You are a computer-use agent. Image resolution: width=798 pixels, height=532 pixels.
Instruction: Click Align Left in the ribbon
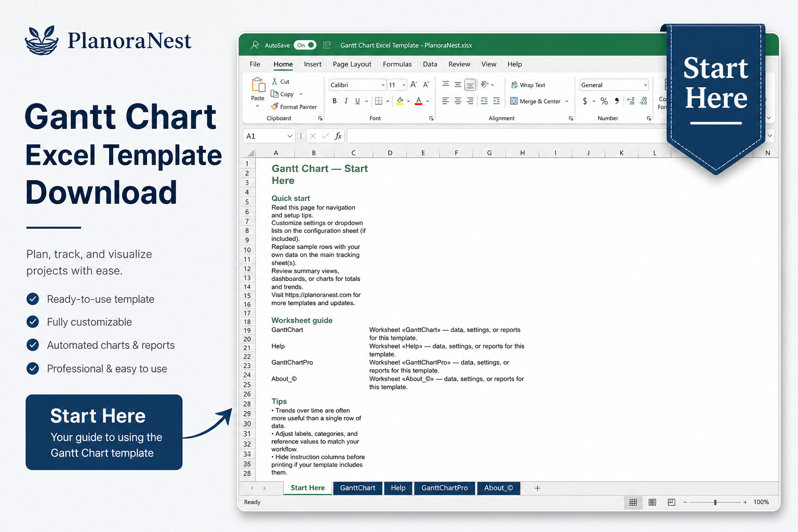pyautogui.click(x=445, y=101)
